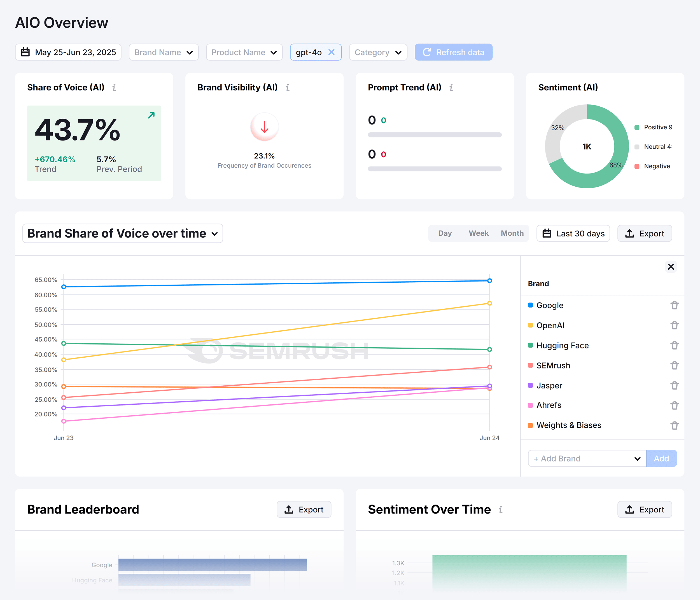Open the Category filter dropdown
The width and height of the screenshot is (700, 600).
[x=378, y=52]
